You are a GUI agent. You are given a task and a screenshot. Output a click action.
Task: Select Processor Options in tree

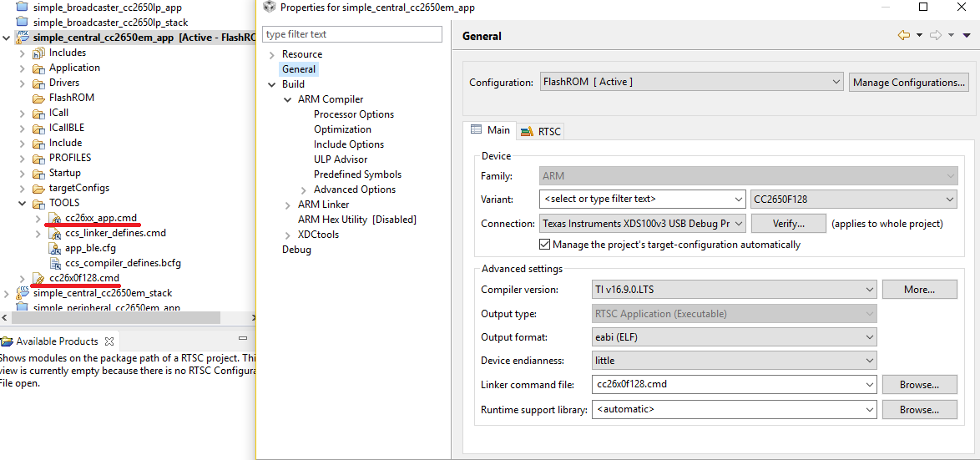point(354,114)
